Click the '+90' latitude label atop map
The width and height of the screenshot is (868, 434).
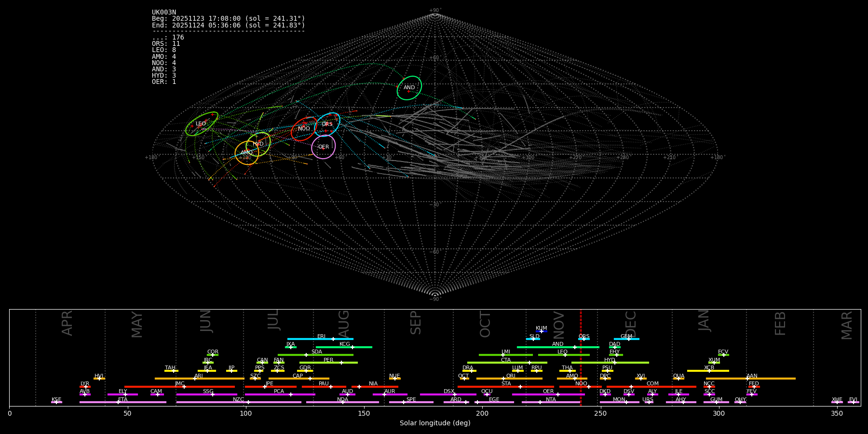pyautogui.click(x=435, y=11)
